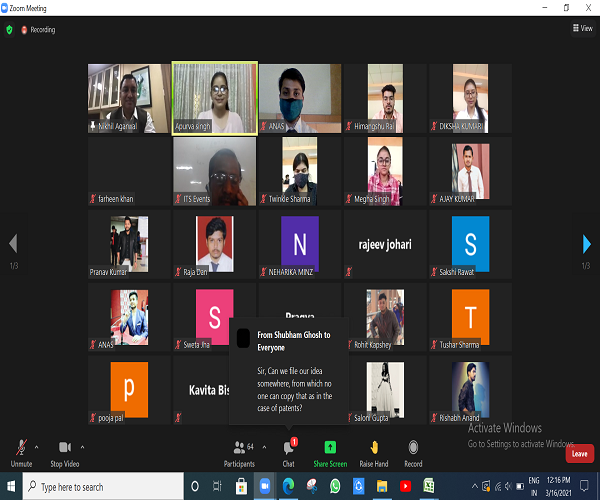The height and width of the screenshot is (500, 600).
Task: Expand audio options arrow beside Unmute
Action: pyautogui.click(x=36, y=447)
